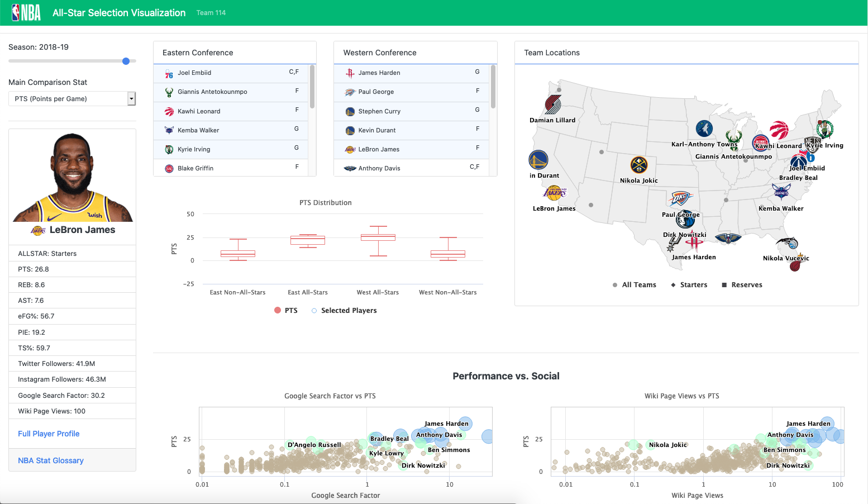Select Kevin Durant in Western Conference list
The width and height of the screenshot is (868, 504).
(412, 130)
